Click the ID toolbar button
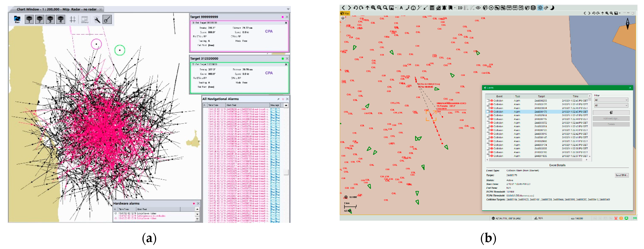644x249 pixels. tap(460, 8)
